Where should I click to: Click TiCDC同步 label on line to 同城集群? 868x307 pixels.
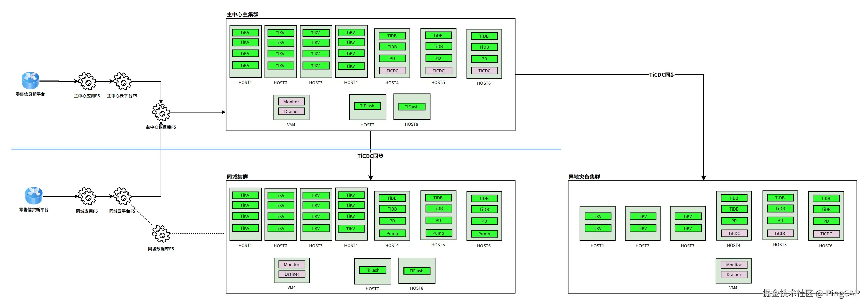click(x=371, y=156)
